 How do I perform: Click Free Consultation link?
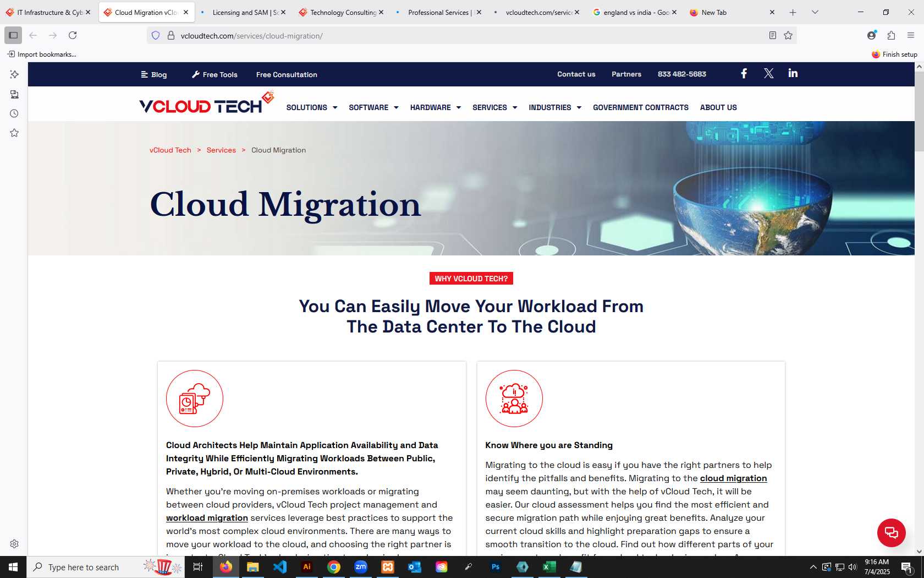[x=287, y=74]
